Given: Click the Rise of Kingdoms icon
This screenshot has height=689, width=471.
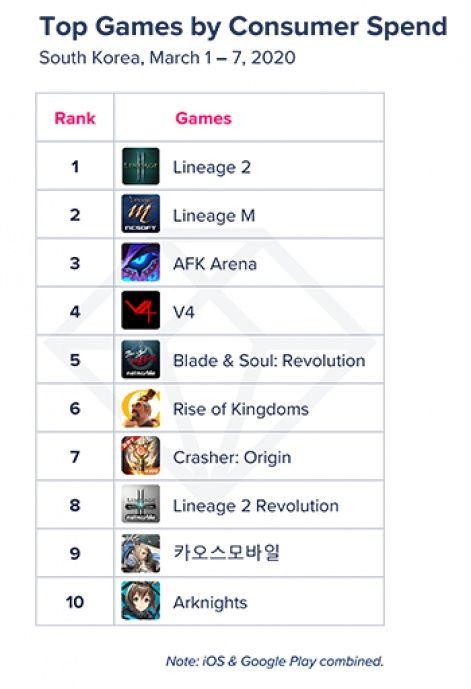Looking at the screenshot, I should [141, 408].
